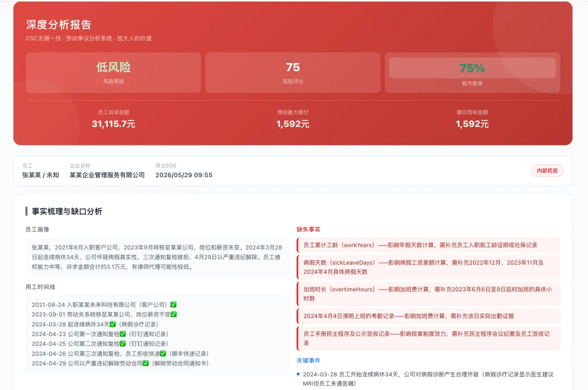Click timeline row 2024-04-23 公司第一次通知复检
This screenshot has width=588, height=390.
(x=100, y=334)
